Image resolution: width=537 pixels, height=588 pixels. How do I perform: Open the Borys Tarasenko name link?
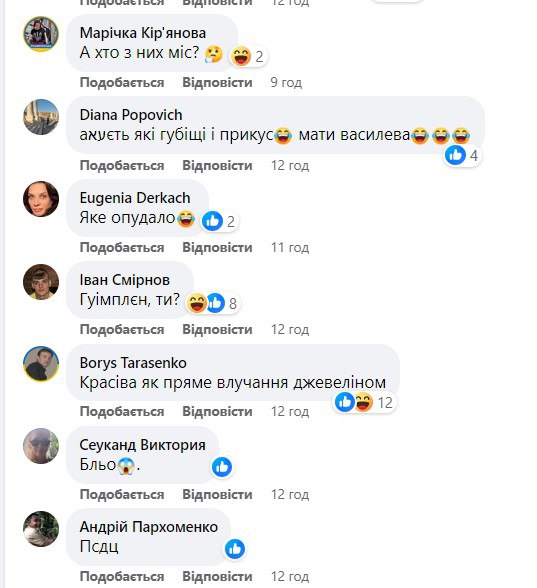point(133,363)
